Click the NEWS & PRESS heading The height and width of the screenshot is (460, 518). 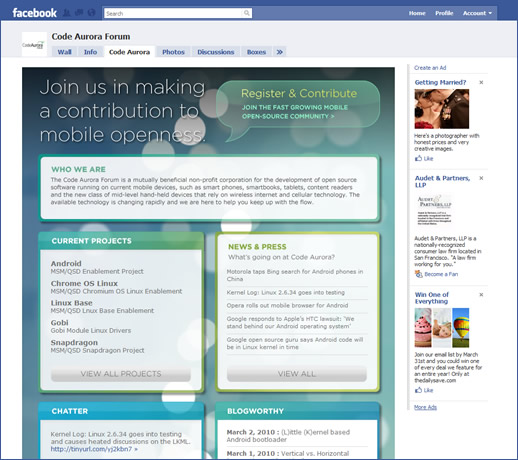257,247
